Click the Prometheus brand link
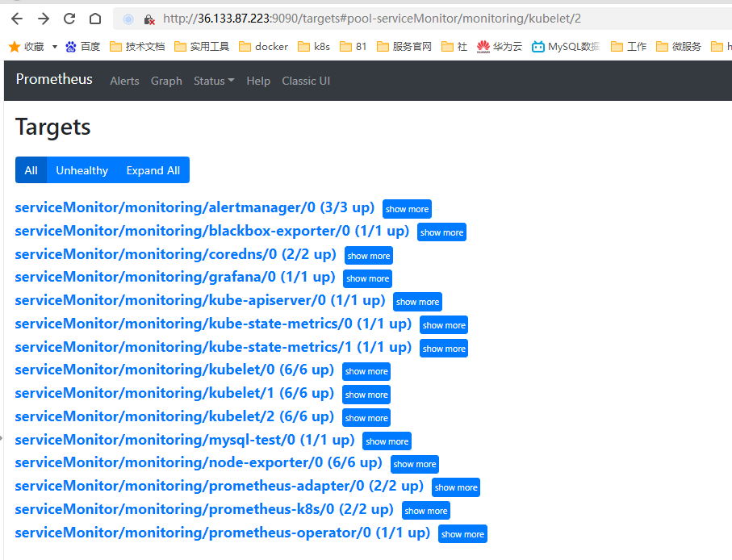The image size is (732, 560). pos(54,79)
